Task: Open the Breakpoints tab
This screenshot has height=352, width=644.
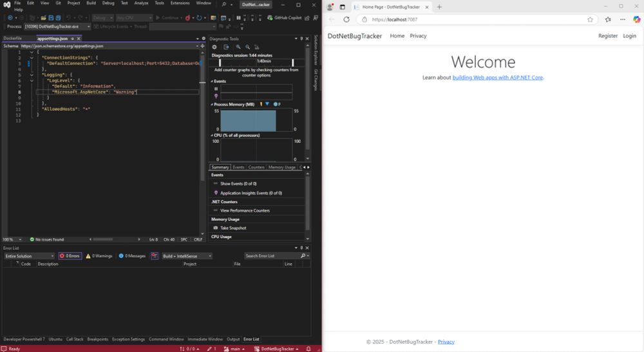Action: (x=98, y=339)
